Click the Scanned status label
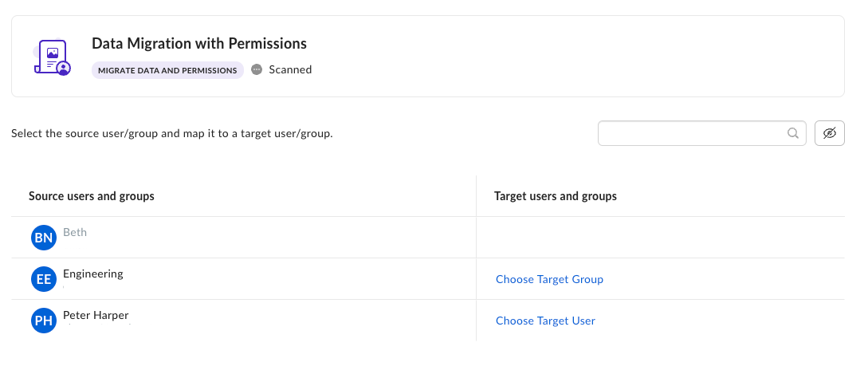868x370 pixels. point(290,69)
